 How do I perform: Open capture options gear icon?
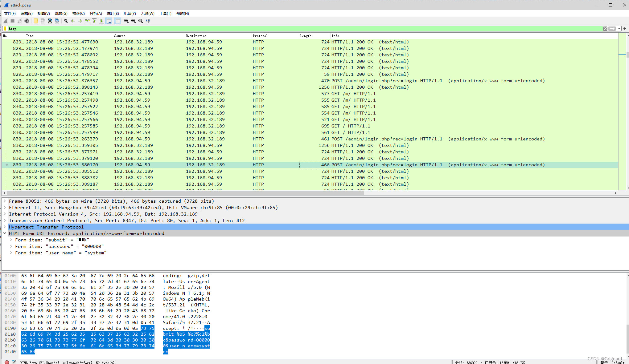27,21
